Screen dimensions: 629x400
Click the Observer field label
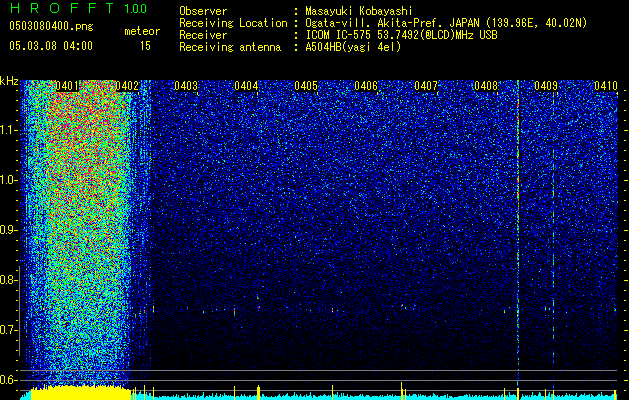pyautogui.click(x=203, y=11)
